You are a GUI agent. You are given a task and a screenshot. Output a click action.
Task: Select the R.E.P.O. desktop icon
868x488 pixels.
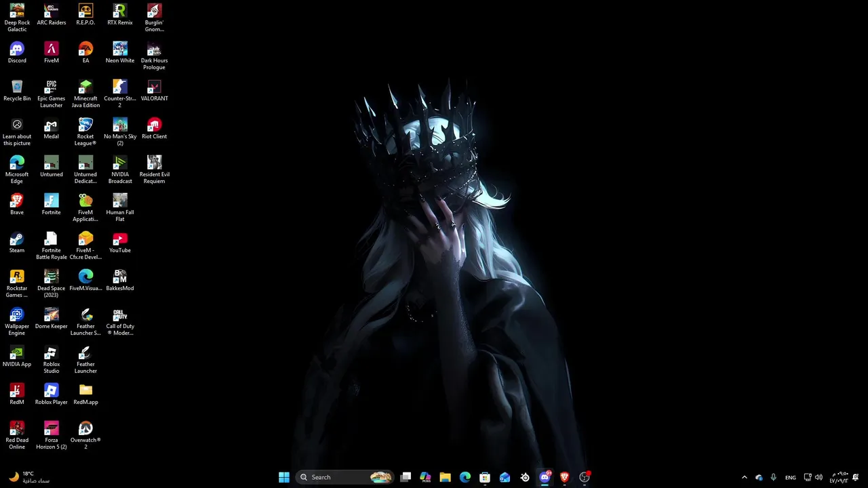[x=85, y=15]
